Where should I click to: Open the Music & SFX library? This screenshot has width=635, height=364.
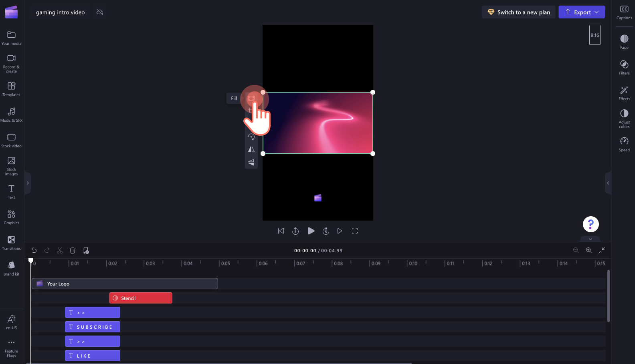11,115
